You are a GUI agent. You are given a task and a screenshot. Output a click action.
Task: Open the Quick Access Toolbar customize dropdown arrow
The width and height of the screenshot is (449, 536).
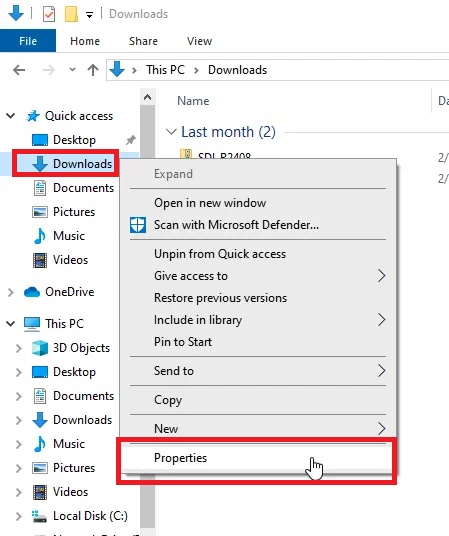[x=90, y=15]
